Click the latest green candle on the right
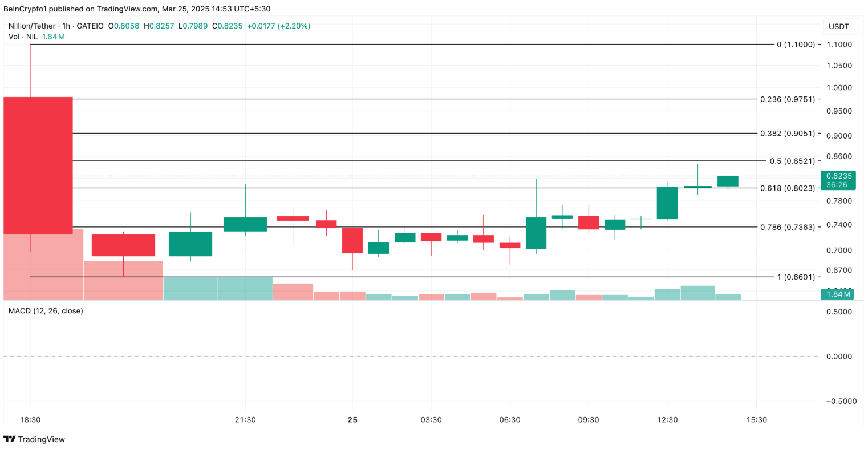The width and height of the screenshot is (868, 449). (728, 181)
